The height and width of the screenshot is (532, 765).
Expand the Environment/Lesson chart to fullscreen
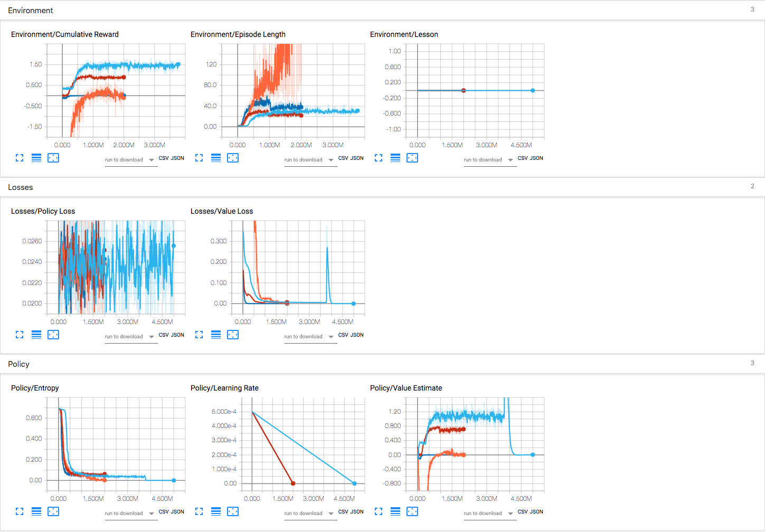[x=379, y=158]
